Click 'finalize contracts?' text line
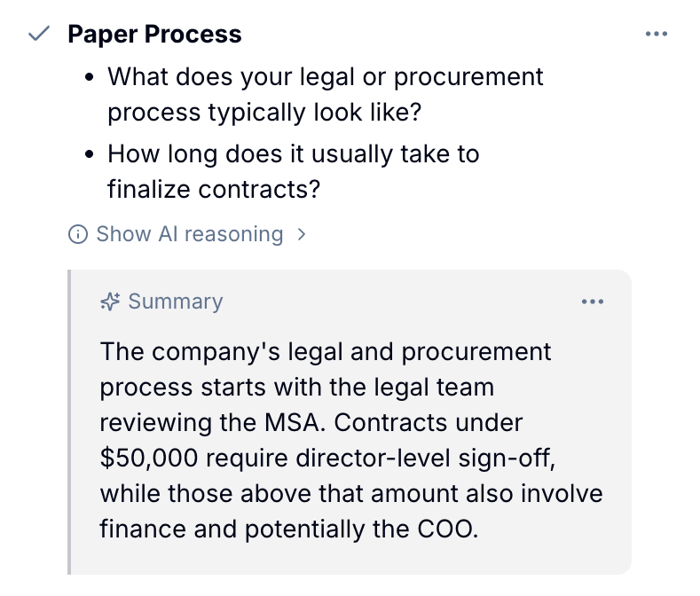 tap(214, 189)
